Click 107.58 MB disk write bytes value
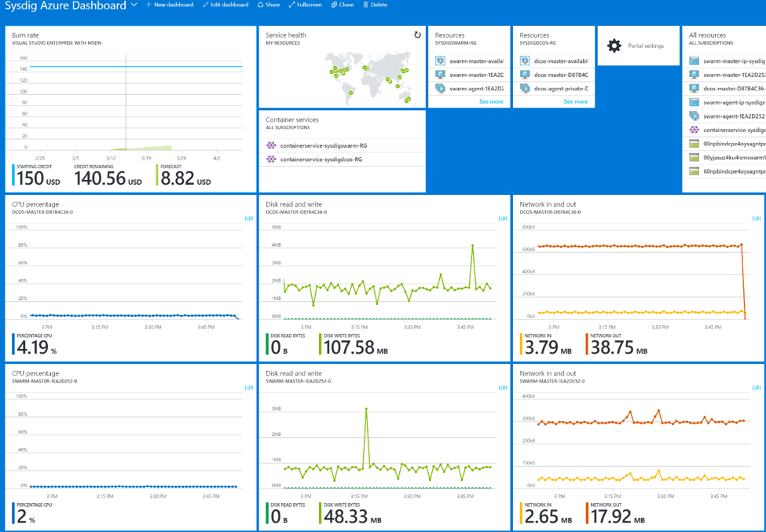This screenshot has width=766, height=532. [x=356, y=348]
